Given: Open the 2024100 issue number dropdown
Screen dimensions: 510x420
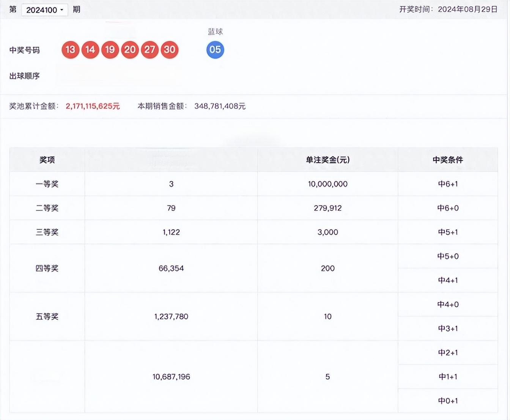Looking at the screenshot, I should (44, 10).
